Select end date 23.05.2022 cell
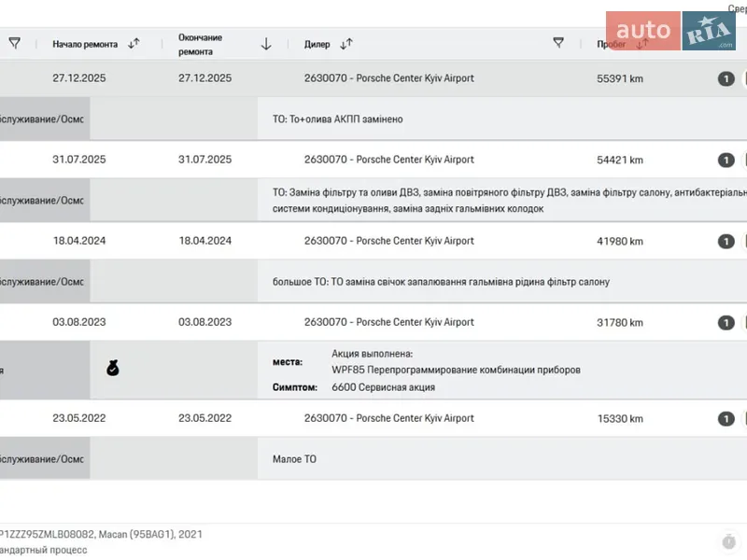Screen dimensions: 747x560 click(x=204, y=418)
